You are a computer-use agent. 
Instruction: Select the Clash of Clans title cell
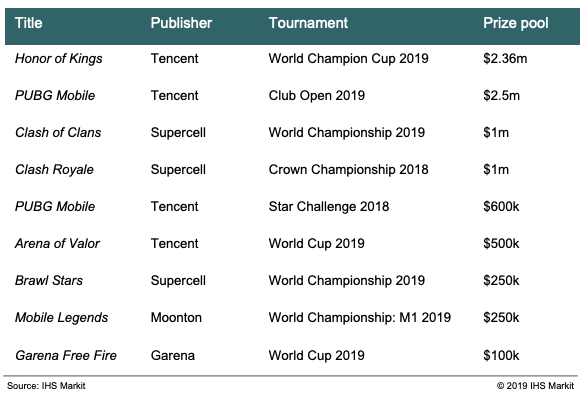58,132
